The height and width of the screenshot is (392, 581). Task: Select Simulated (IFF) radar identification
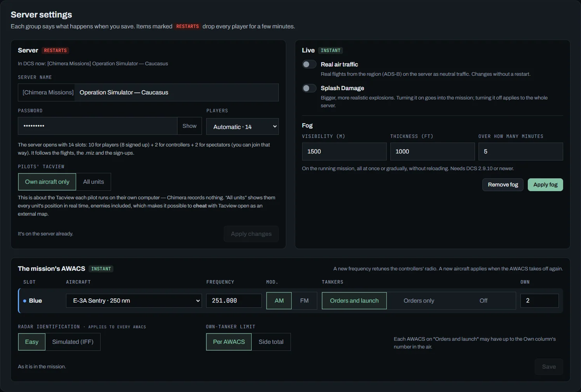click(x=73, y=342)
